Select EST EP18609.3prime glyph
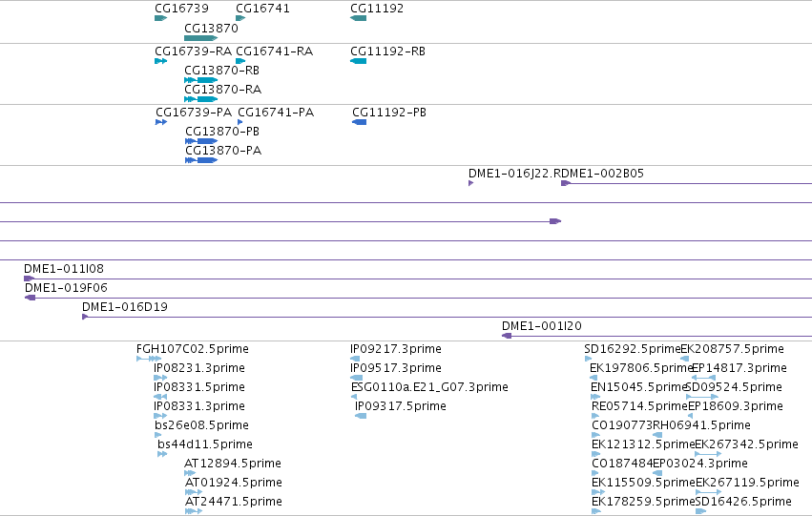The height and width of the screenshot is (516, 812). tap(690, 416)
